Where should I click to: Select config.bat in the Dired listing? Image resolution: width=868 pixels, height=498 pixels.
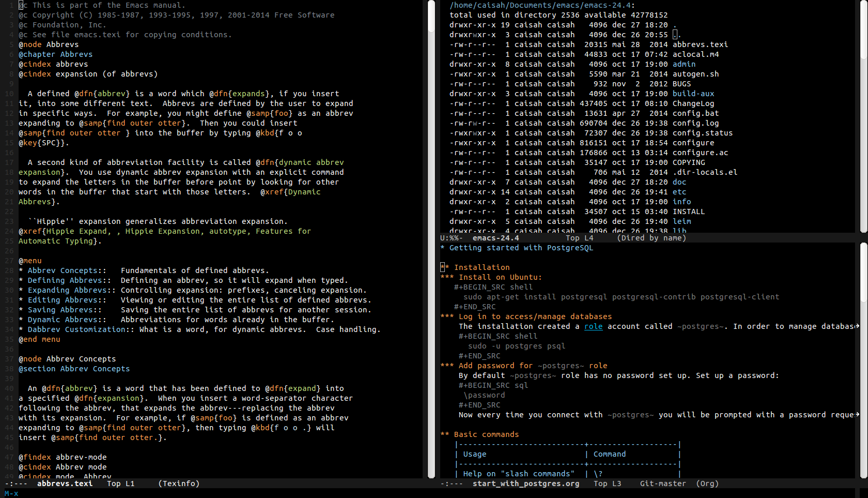(x=695, y=113)
